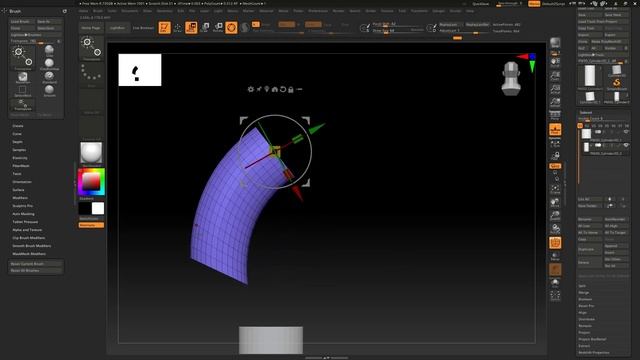
Task: Select the Rotate transform icon
Action: point(218,27)
